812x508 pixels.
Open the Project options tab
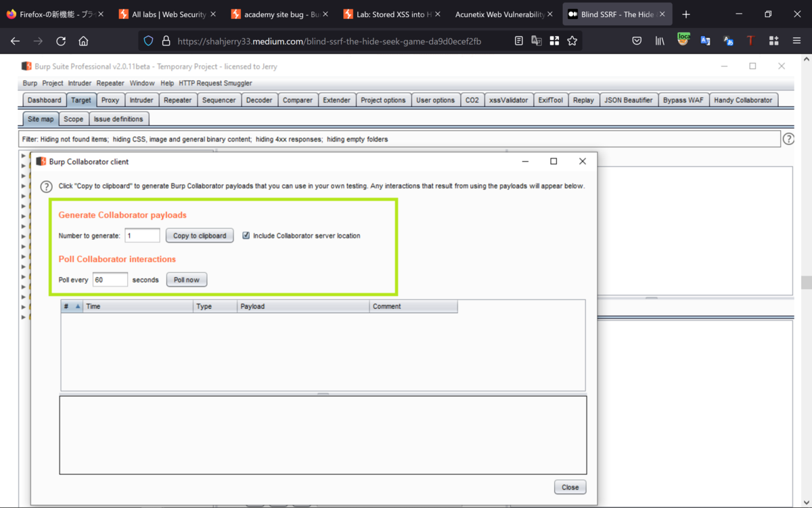pyautogui.click(x=383, y=100)
